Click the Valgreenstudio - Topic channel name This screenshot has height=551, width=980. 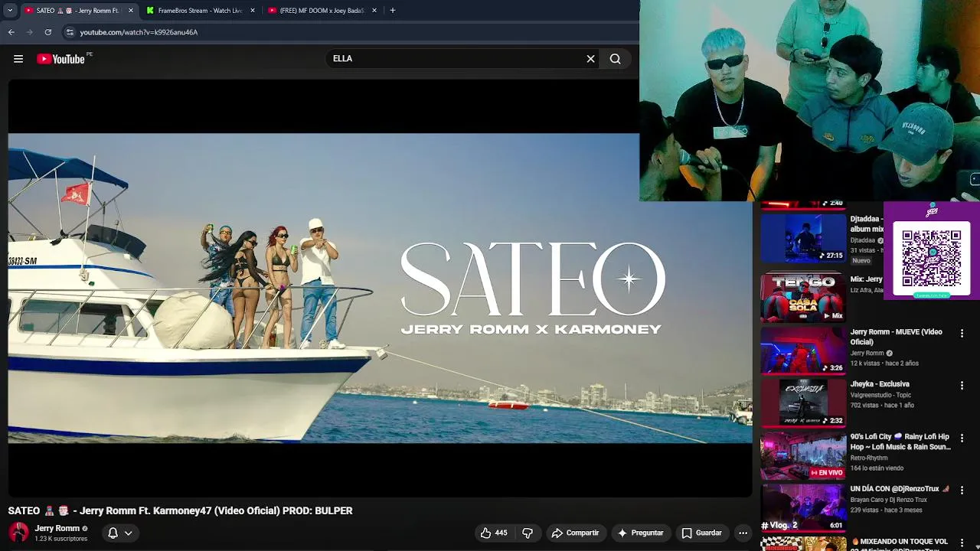[x=880, y=395]
